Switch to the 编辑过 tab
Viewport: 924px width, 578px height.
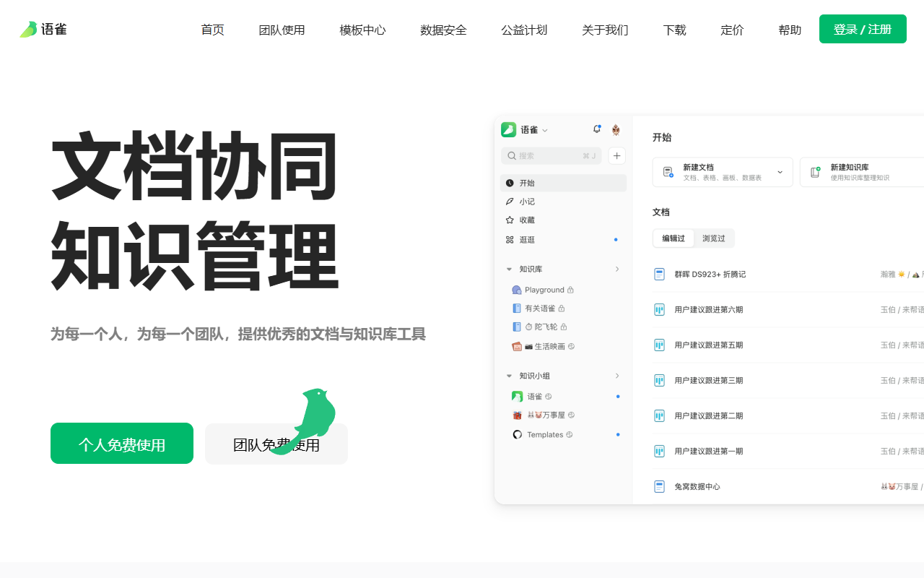(674, 238)
